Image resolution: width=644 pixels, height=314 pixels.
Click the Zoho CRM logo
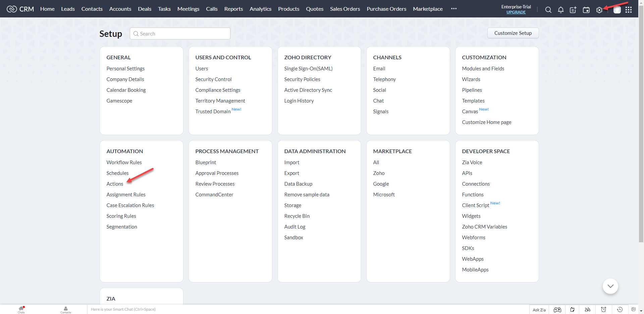20,9
